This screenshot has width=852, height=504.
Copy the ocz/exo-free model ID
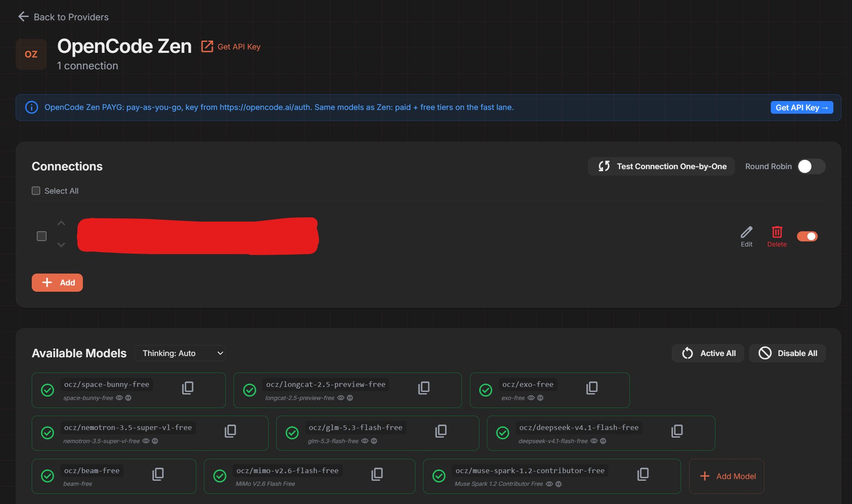(x=592, y=388)
